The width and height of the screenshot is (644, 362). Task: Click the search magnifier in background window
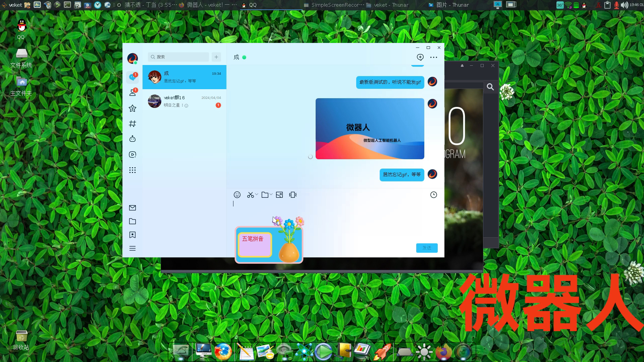tap(490, 87)
